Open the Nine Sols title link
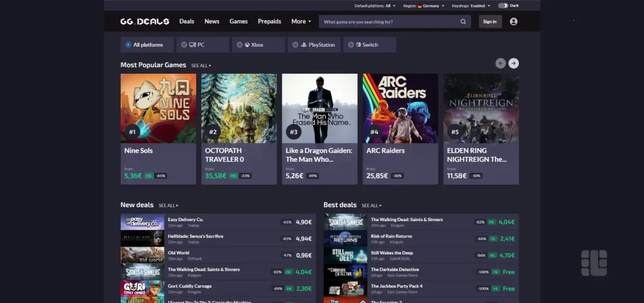The height and width of the screenshot is (303, 644). [x=138, y=151]
